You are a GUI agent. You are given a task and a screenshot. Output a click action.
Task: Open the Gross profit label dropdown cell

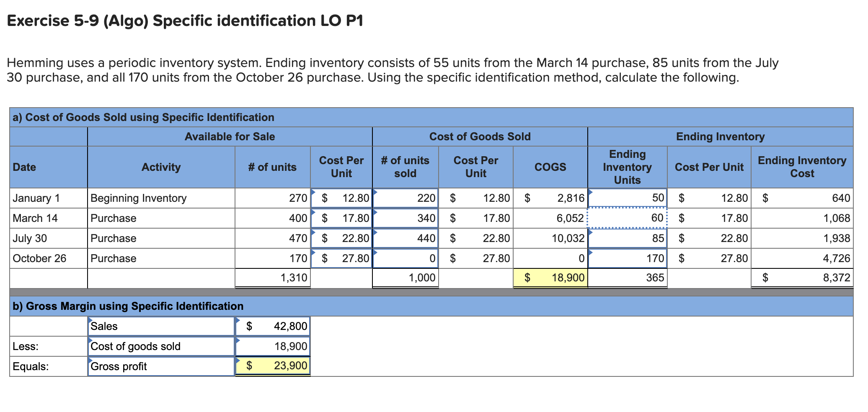click(161, 366)
